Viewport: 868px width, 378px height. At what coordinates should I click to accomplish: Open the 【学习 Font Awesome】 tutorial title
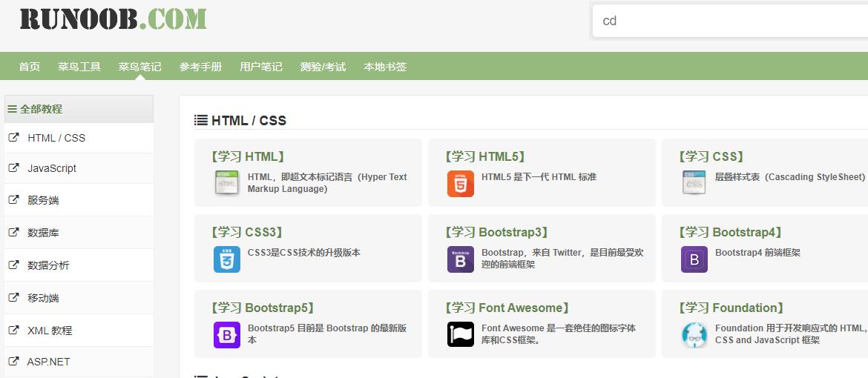[507, 308]
